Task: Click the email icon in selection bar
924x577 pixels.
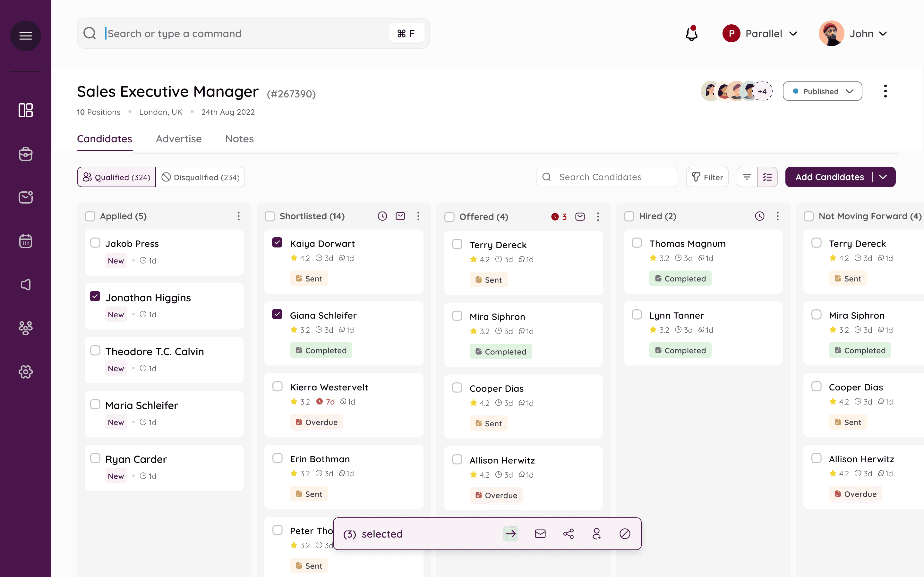Action: 540,533
